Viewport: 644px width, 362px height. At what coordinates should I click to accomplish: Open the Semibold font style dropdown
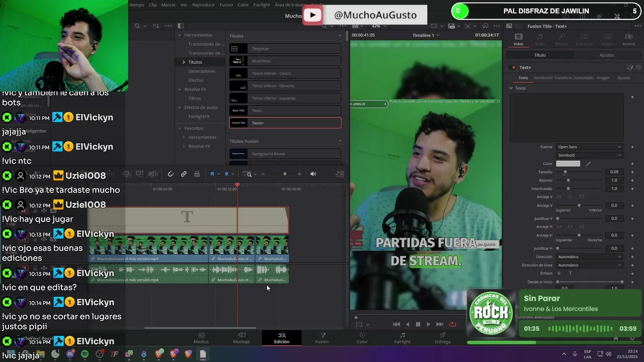589,155
